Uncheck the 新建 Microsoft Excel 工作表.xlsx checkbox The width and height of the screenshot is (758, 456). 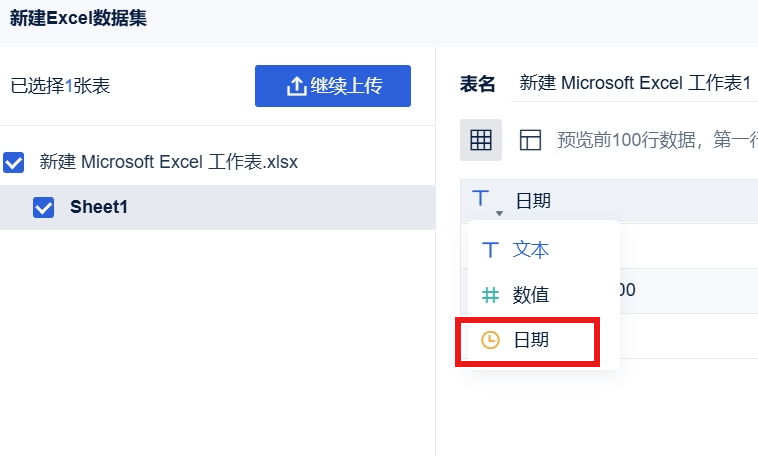14,162
